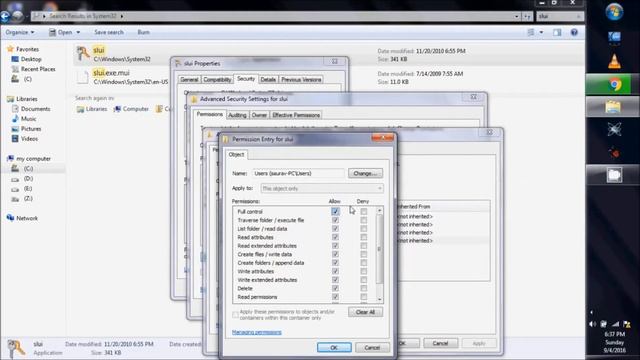
Task: Select the Object tab
Action: pos(236,154)
